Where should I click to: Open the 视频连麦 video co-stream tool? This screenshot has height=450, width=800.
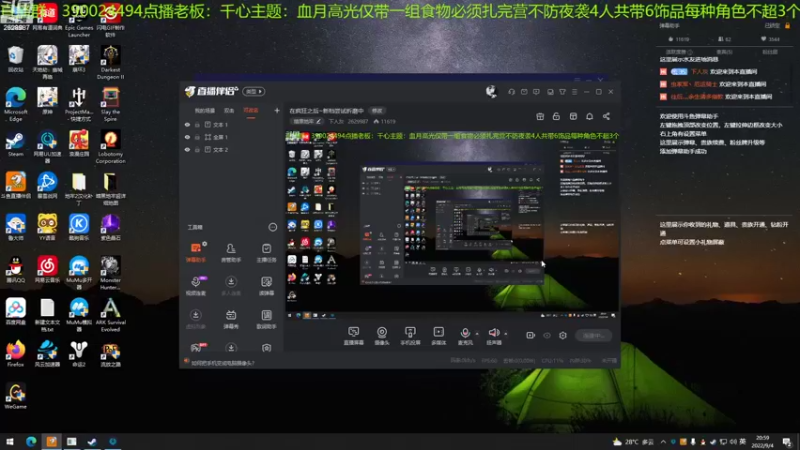[x=196, y=286]
